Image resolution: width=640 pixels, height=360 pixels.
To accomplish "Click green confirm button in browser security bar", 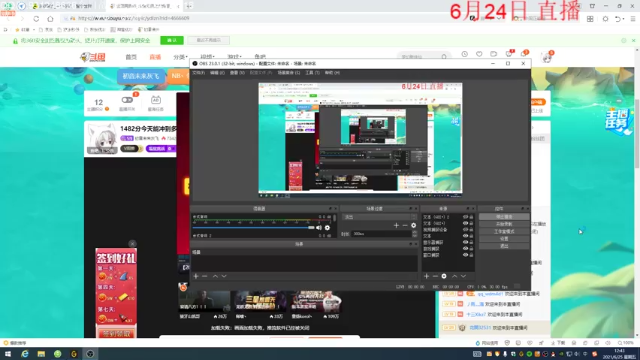I will coord(172,40).
